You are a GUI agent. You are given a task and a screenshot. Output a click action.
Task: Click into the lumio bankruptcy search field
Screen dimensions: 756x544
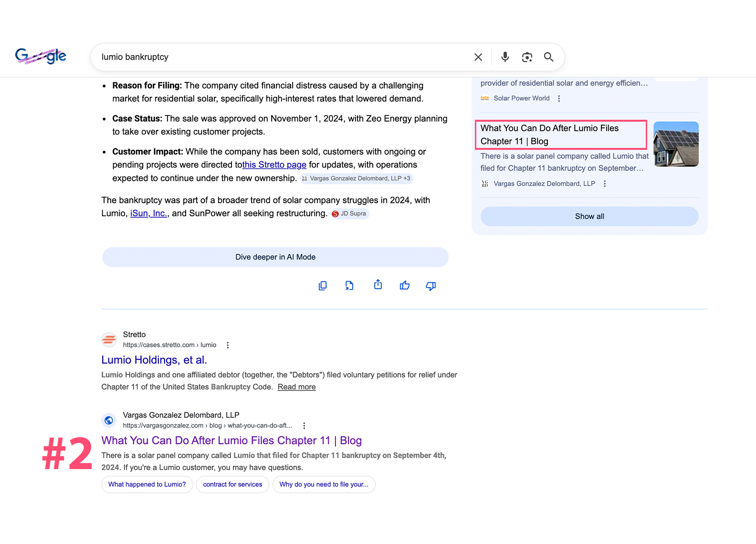pos(282,57)
